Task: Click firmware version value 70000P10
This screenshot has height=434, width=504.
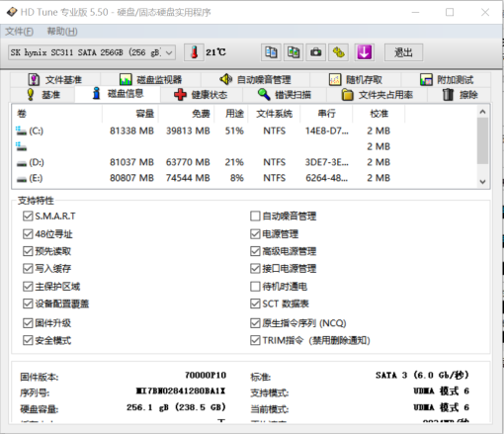Action: pos(206,375)
